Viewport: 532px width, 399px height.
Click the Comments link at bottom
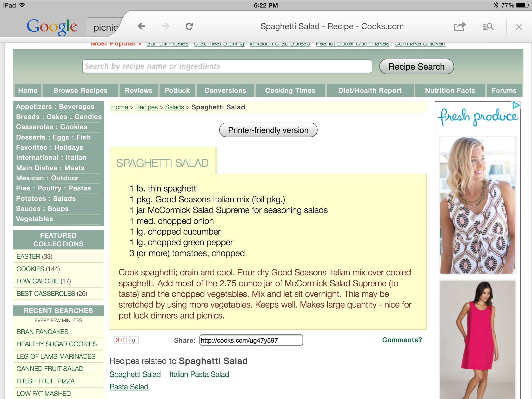401,340
